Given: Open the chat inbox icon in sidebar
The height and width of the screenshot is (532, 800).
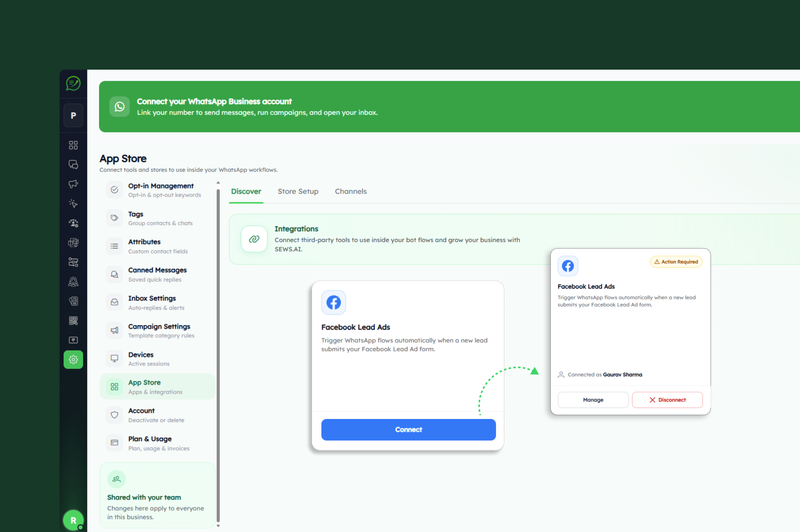Looking at the screenshot, I should (x=73, y=165).
